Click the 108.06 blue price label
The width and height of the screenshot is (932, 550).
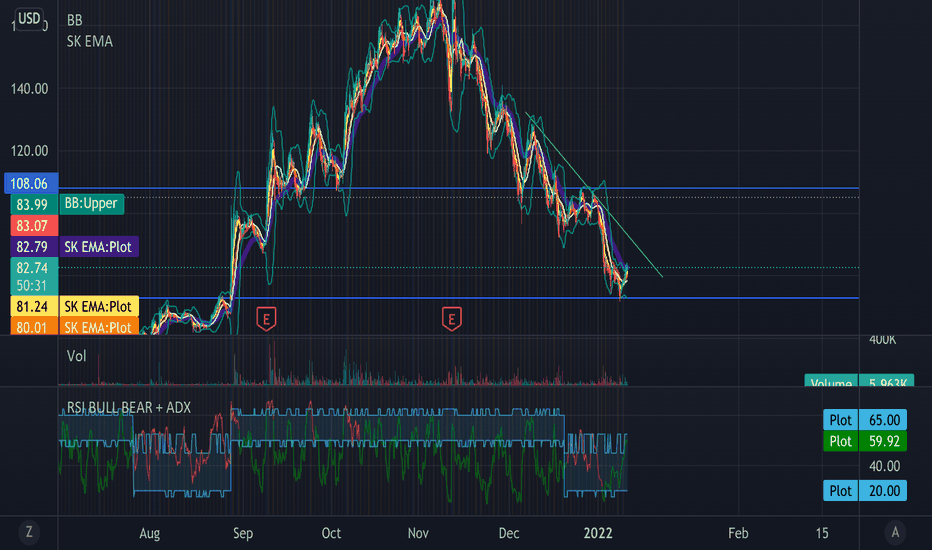32,183
